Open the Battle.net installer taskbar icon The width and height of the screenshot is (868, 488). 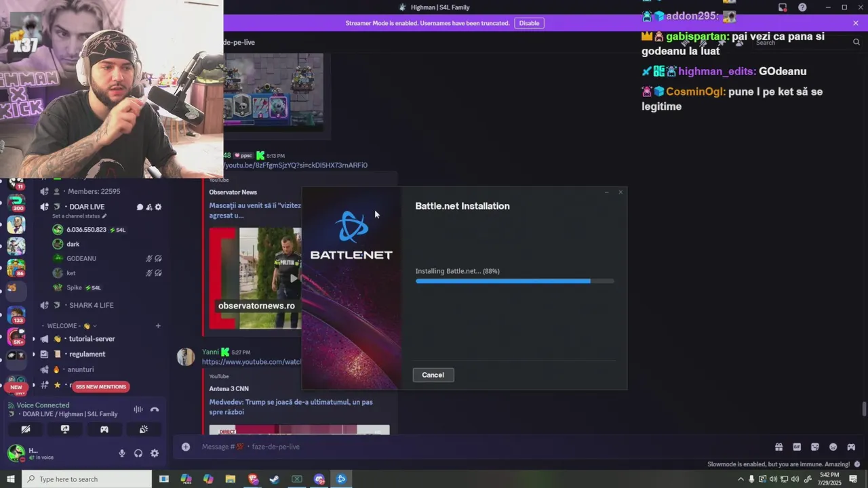341,479
